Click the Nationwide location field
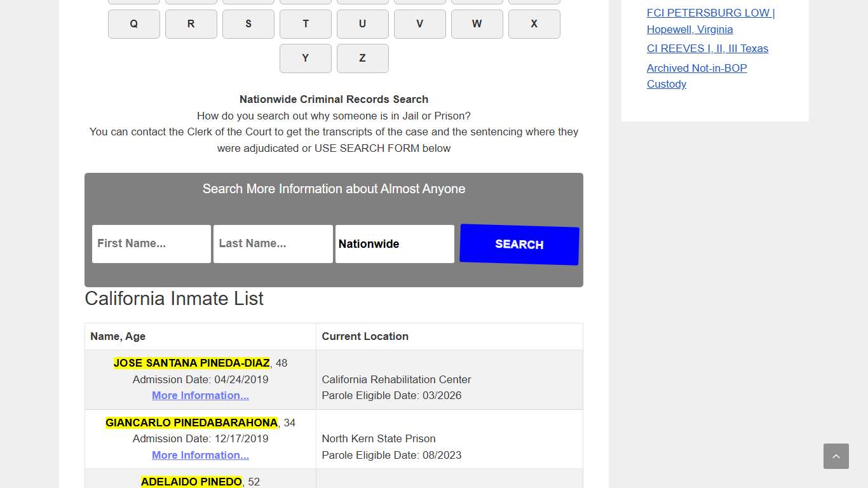Screen dimensions: 868x488 394,243
